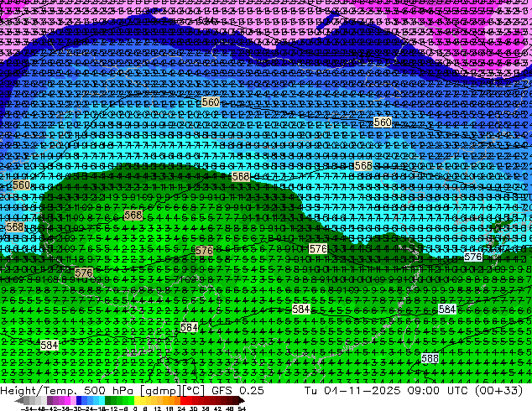Viewport: 532px width, 411px height.
Task: Click the 588 height contour label
Action: click(430, 358)
